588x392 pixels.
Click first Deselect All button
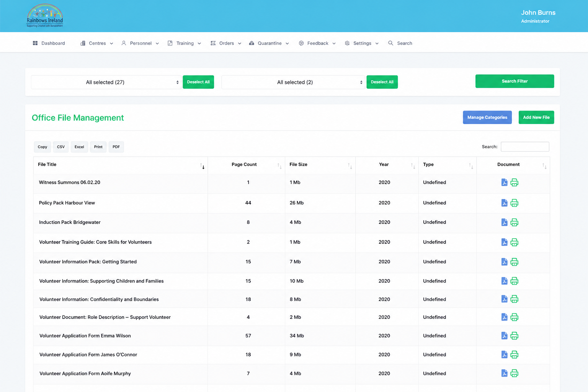click(x=198, y=82)
